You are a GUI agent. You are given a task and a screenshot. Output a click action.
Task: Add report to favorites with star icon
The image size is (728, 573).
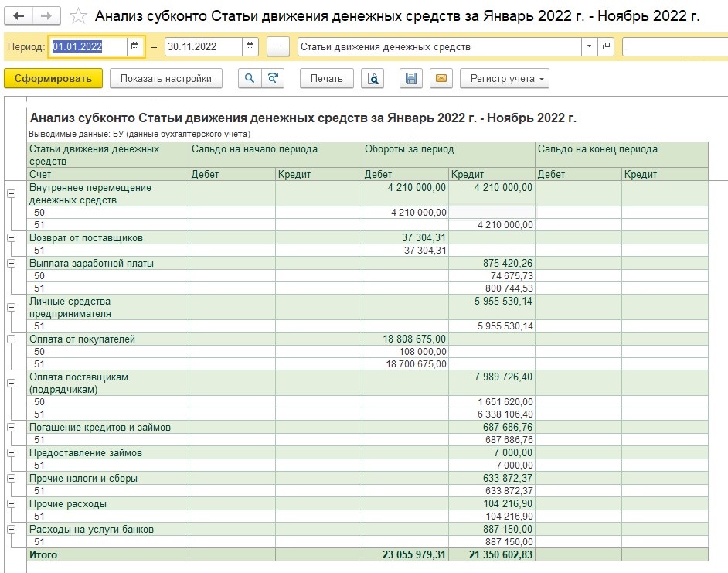tap(78, 16)
